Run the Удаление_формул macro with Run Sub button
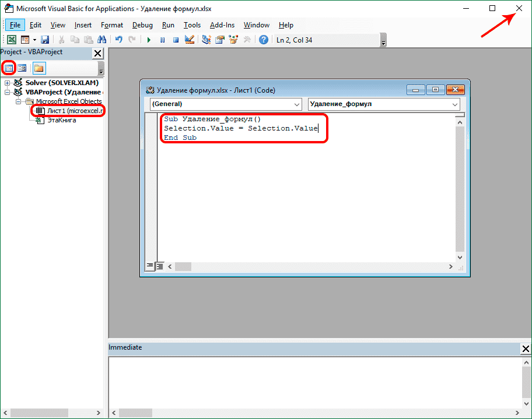 (149, 39)
